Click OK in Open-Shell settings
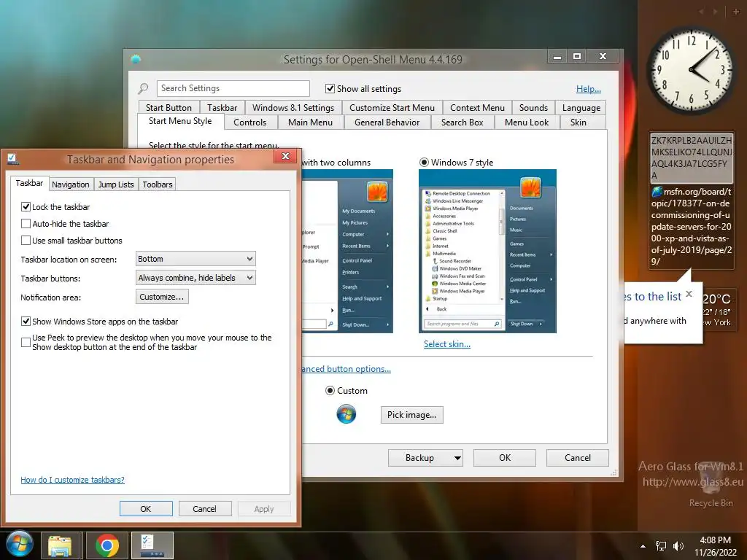The image size is (747, 560). (505, 458)
